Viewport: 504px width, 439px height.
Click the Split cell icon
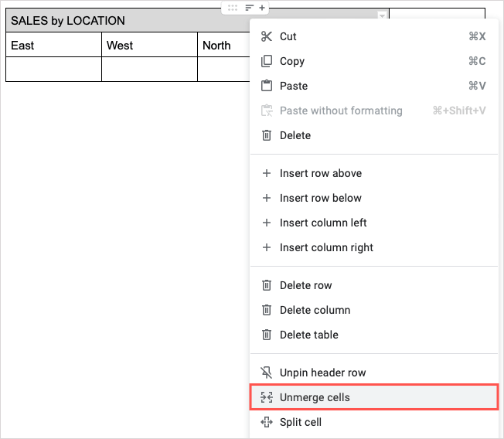(x=267, y=422)
